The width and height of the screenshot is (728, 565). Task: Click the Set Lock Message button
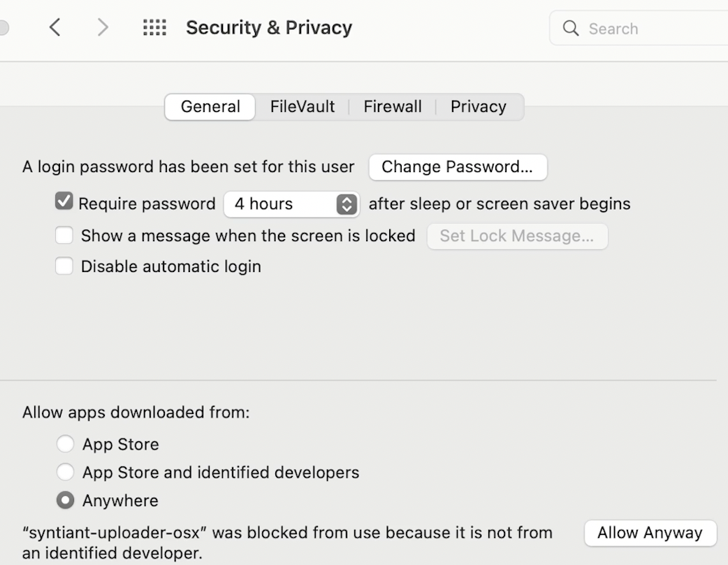click(517, 236)
